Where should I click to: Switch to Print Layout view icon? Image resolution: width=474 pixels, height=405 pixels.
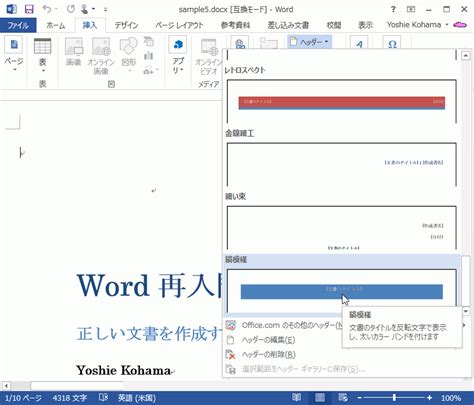pos(320,397)
